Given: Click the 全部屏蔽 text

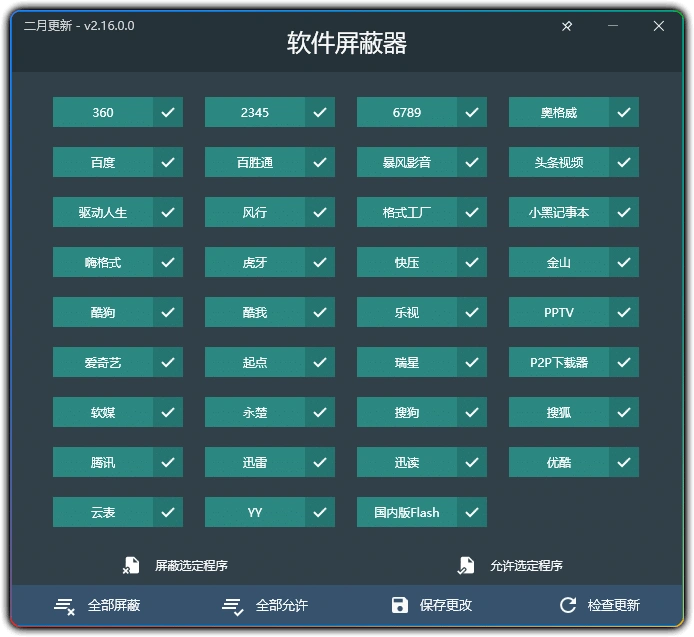Looking at the screenshot, I should pos(114,605).
